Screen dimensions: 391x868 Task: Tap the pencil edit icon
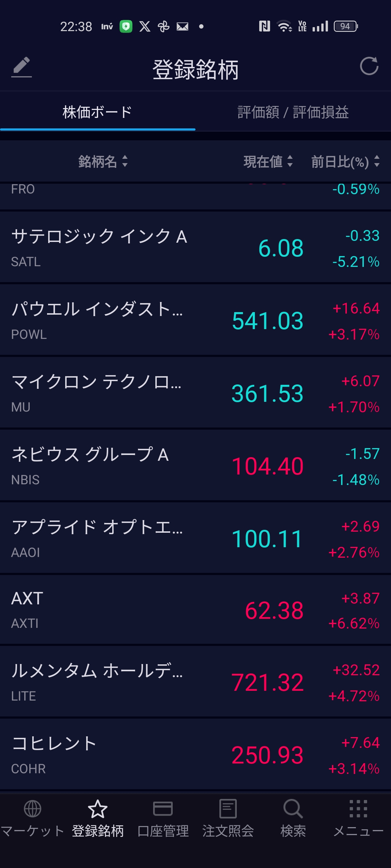click(x=22, y=67)
